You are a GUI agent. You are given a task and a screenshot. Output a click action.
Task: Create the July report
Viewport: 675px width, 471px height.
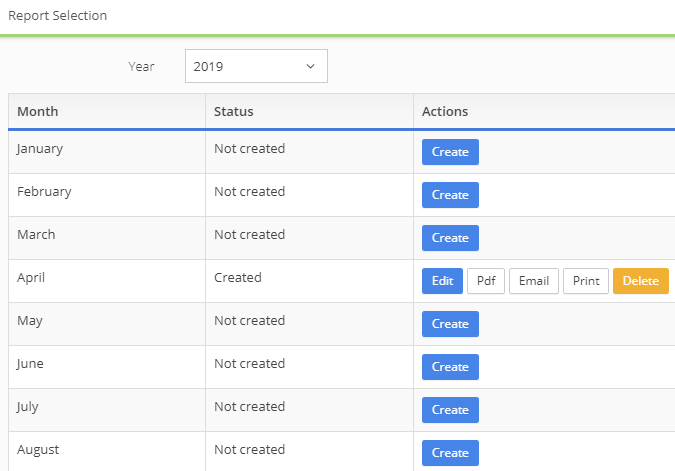point(450,410)
